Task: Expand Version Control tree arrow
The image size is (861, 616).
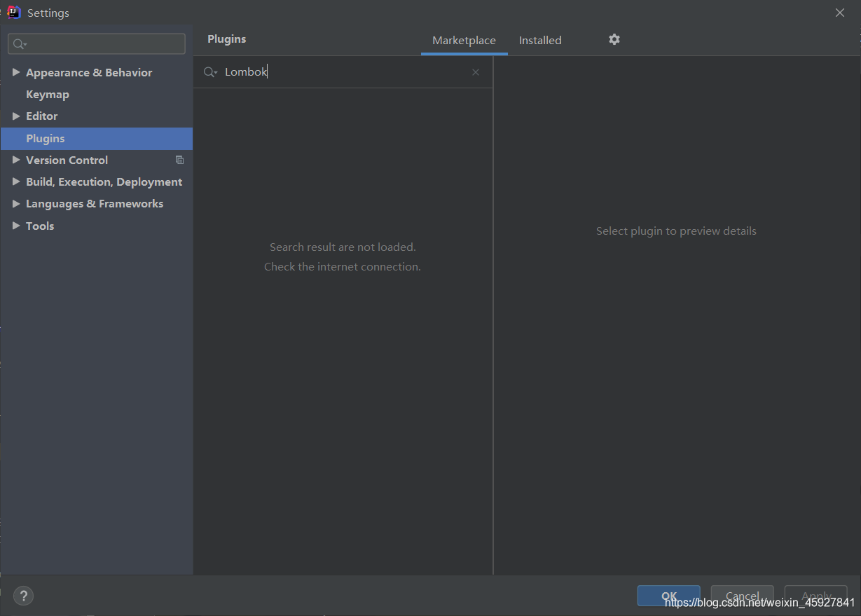Action: tap(16, 160)
